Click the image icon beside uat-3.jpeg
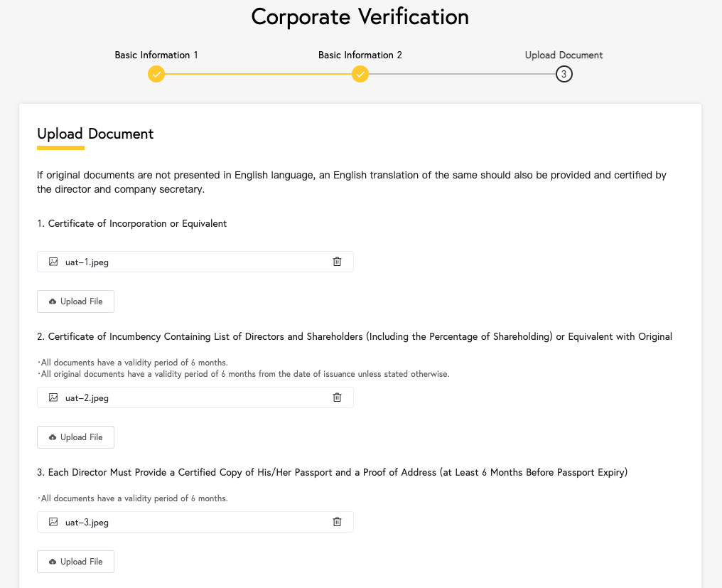The height and width of the screenshot is (588, 722). coord(53,522)
